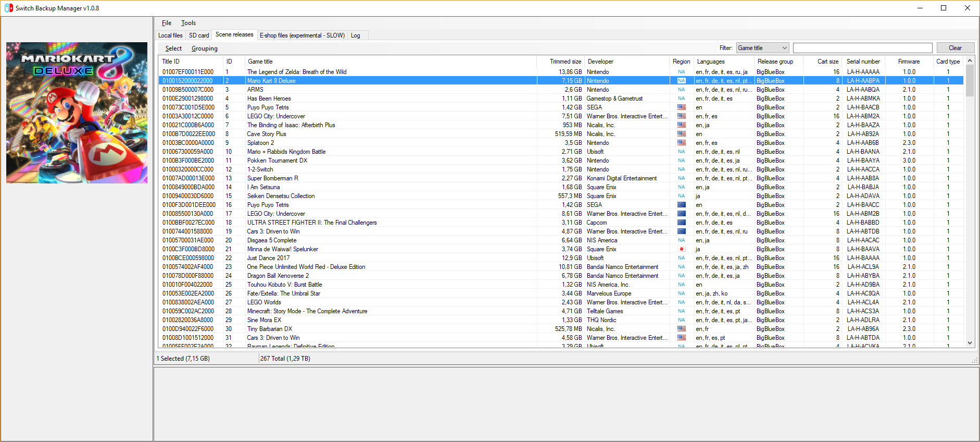Click the EU flag in the Puyo Puyo Tetris LA-H-BAACC row
This screenshot has width=980, height=442.
681,205
